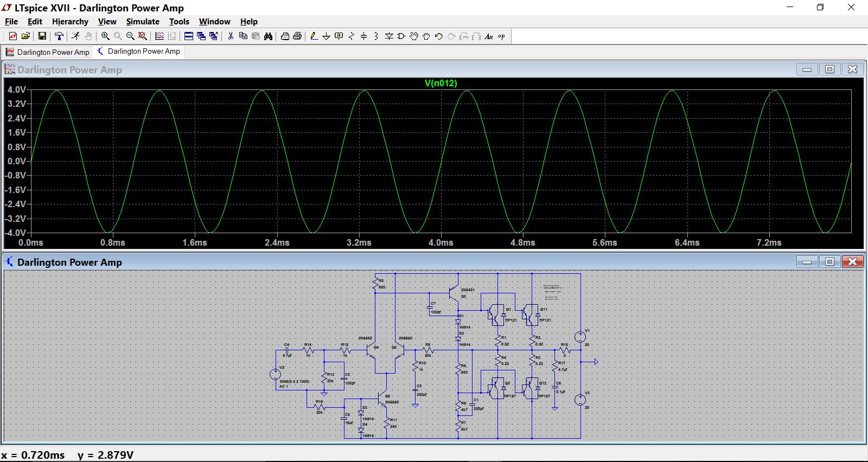
Task: Switch to the schematic Darlington Power Amp tab
Action: pos(138,52)
